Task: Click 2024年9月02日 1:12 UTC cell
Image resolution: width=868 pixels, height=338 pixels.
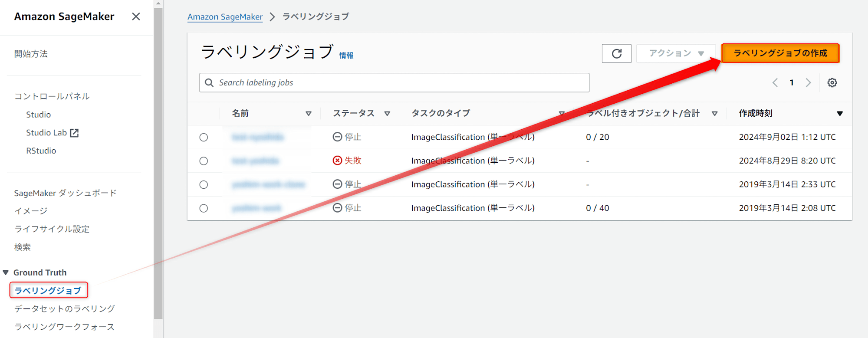Action: [x=787, y=137]
